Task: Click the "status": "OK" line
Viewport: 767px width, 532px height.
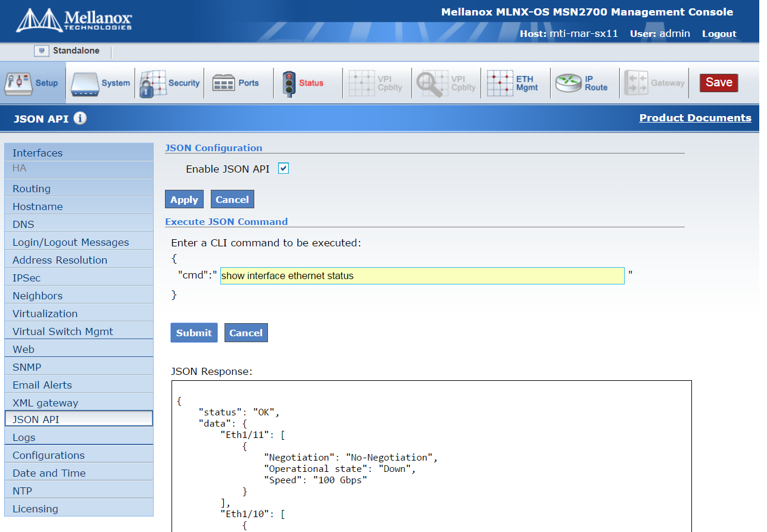Action: click(239, 412)
